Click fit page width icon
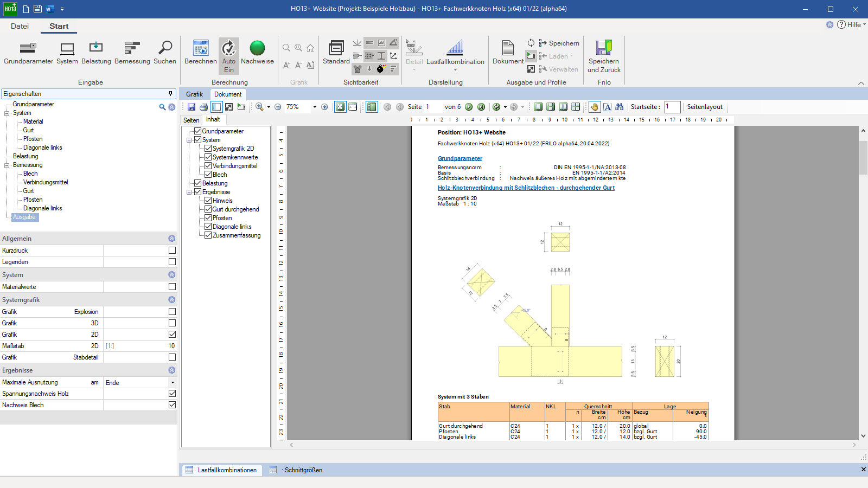868x488 pixels. pos(353,107)
